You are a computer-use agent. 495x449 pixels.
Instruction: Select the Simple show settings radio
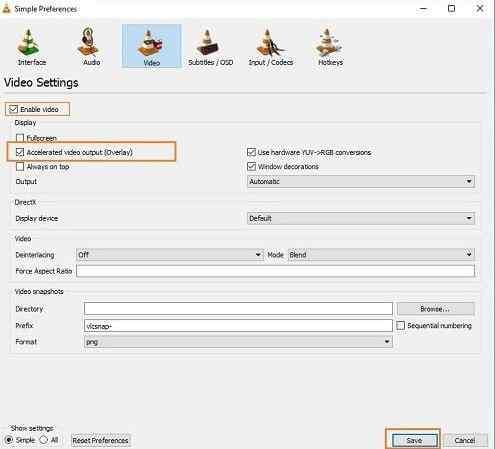pyautogui.click(x=9, y=440)
